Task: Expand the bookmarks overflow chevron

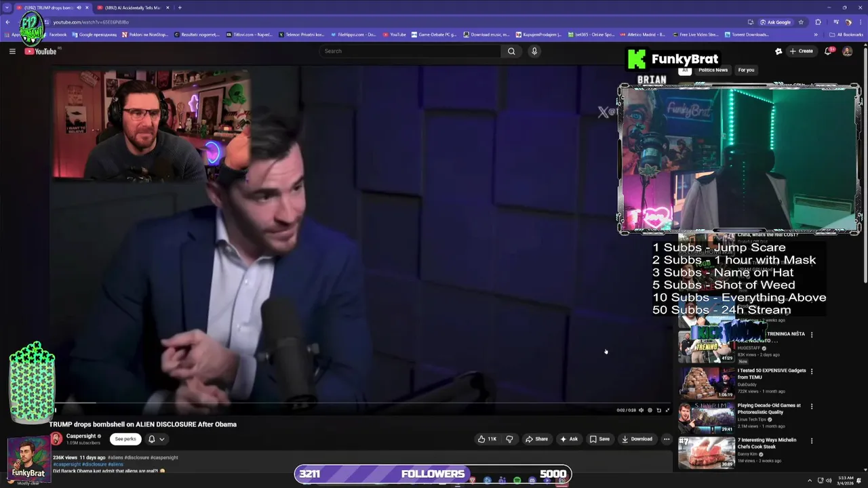Action: click(x=816, y=35)
